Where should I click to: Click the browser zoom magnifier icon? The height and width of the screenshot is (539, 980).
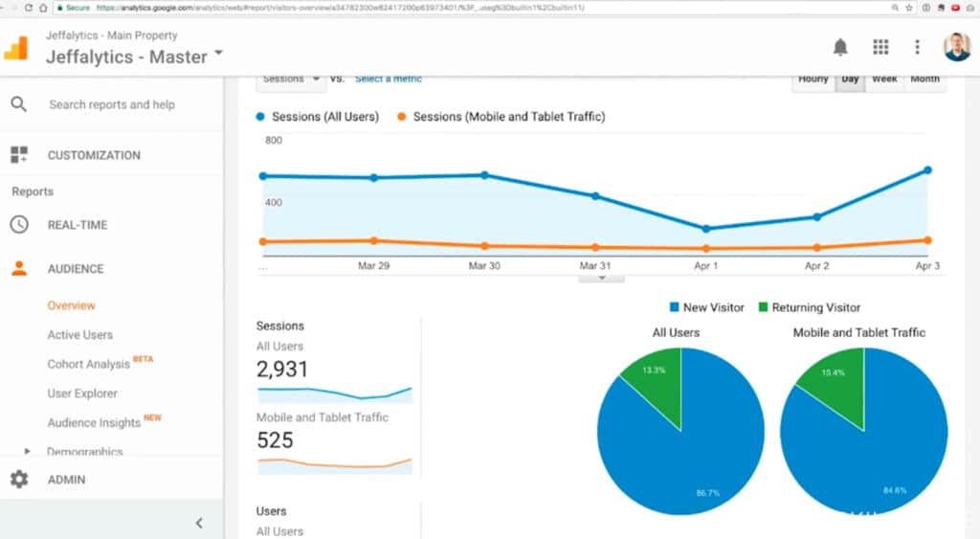895,8
